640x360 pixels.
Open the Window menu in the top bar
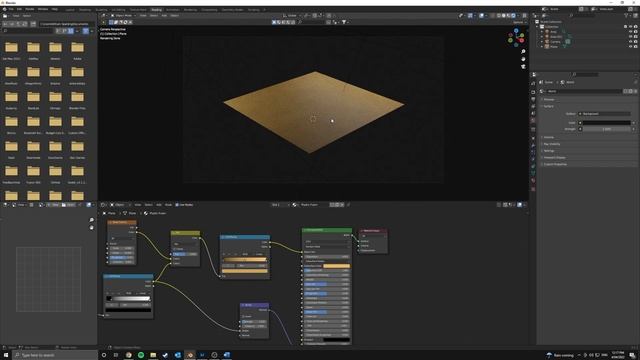tap(43, 9)
